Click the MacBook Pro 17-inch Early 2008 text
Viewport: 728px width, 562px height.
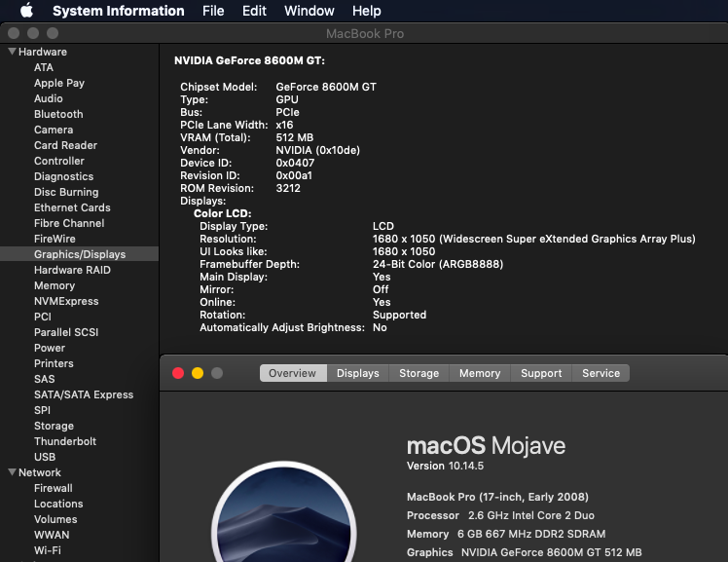(x=497, y=497)
